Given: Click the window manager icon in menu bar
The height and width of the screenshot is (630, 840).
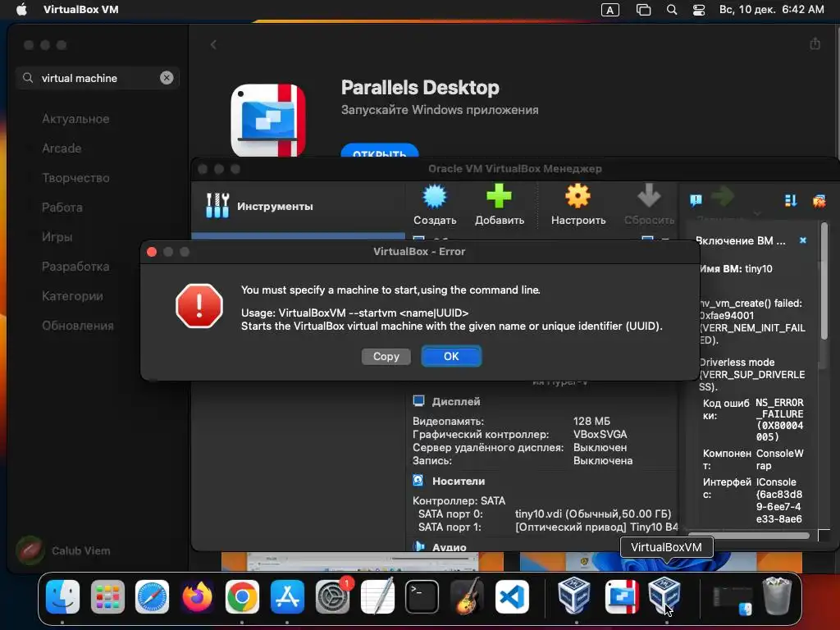Looking at the screenshot, I should pyautogui.click(x=643, y=10).
